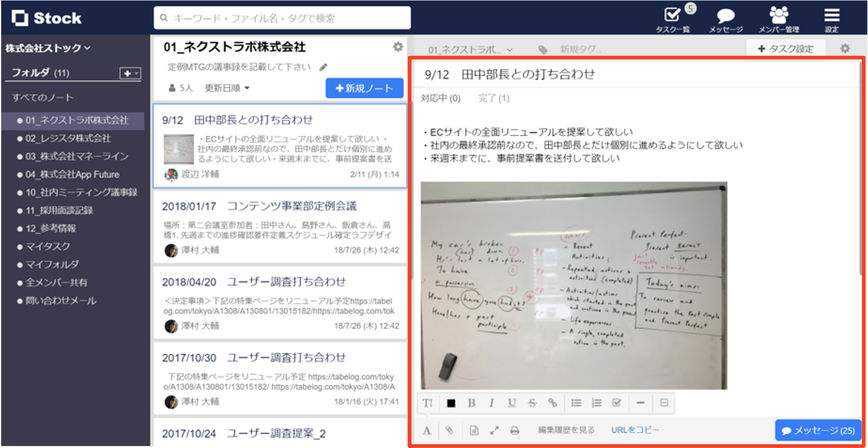The height and width of the screenshot is (448, 868).
Task: Print the note
Action: 515,431
